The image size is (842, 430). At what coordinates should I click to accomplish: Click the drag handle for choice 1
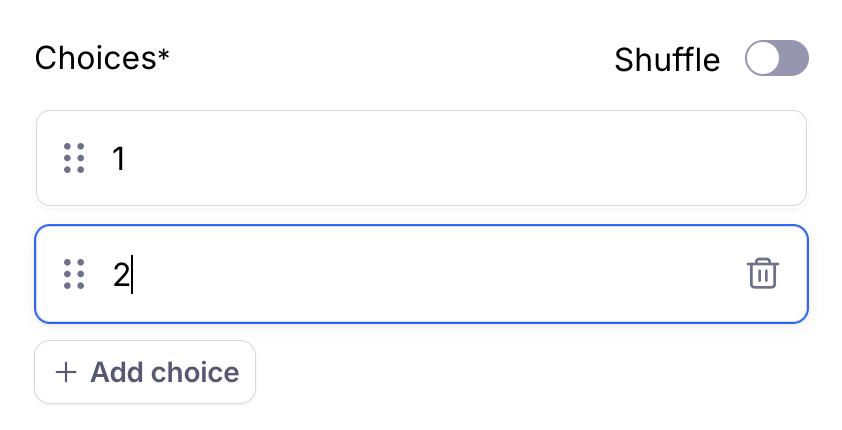click(73, 158)
